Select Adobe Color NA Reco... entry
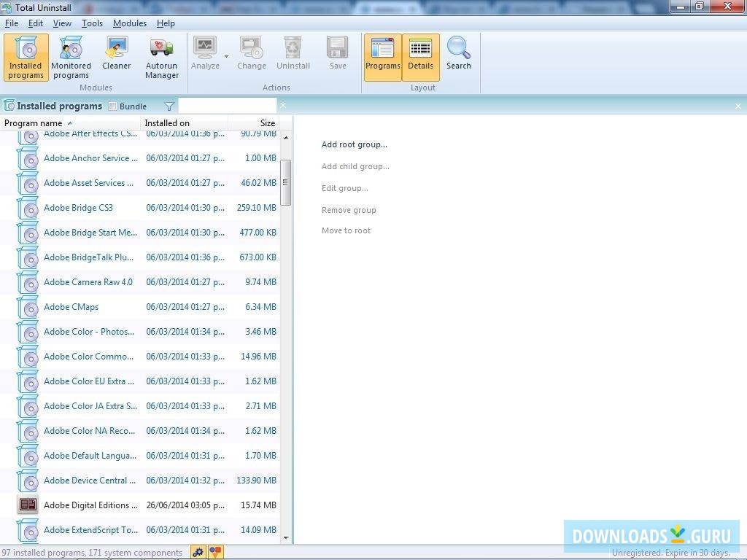This screenshot has height=560, width=747. 140,430
